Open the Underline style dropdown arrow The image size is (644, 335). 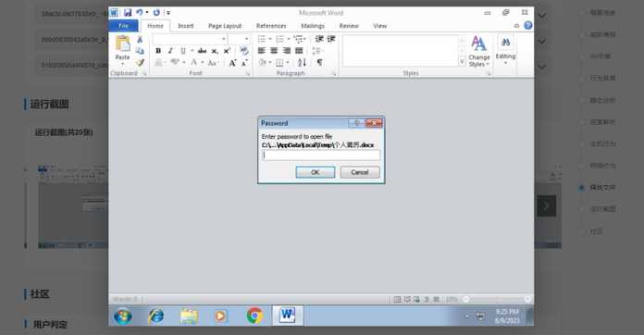192,51
